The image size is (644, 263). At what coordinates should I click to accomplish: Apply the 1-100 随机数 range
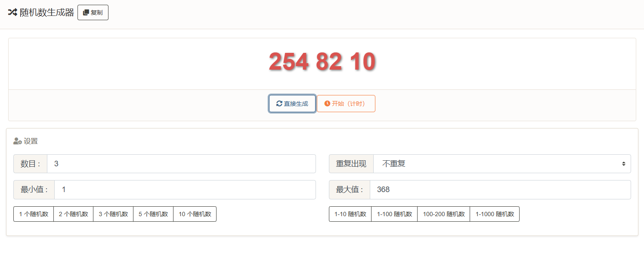(394, 214)
